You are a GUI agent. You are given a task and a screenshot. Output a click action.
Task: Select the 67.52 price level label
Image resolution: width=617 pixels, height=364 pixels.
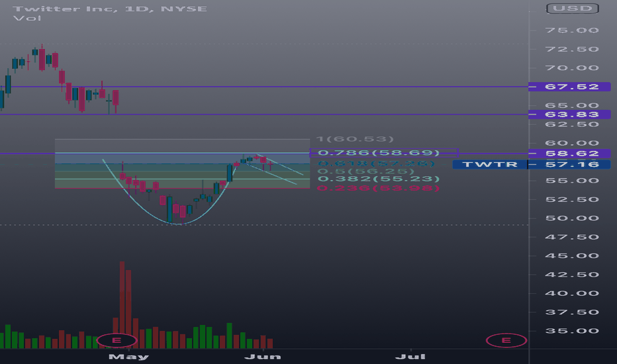point(569,87)
